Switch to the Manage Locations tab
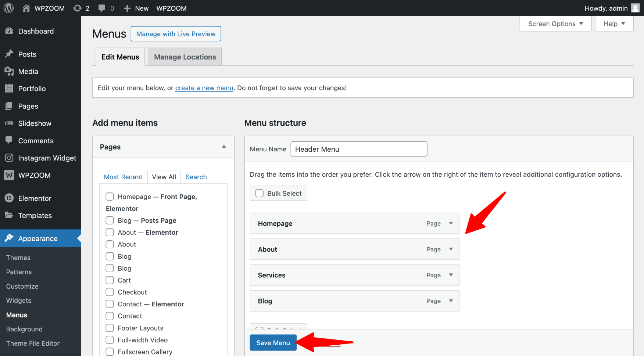Viewport: 644px width, 356px height. [185, 57]
